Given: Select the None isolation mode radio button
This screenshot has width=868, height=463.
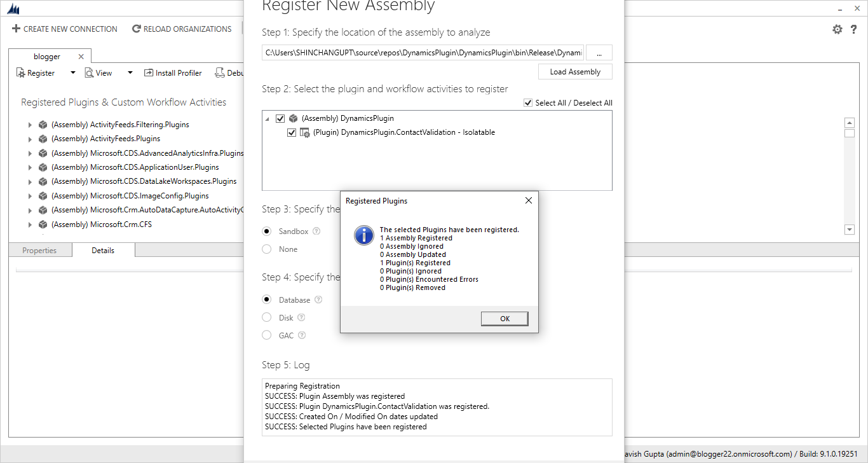Looking at the screenshot, I should click(266, 249).
